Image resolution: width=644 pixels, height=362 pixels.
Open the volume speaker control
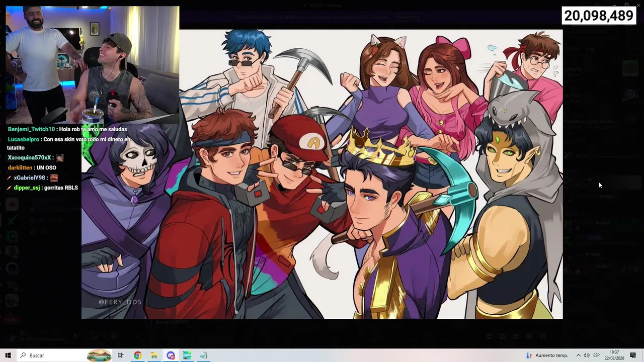click(587, 355)
